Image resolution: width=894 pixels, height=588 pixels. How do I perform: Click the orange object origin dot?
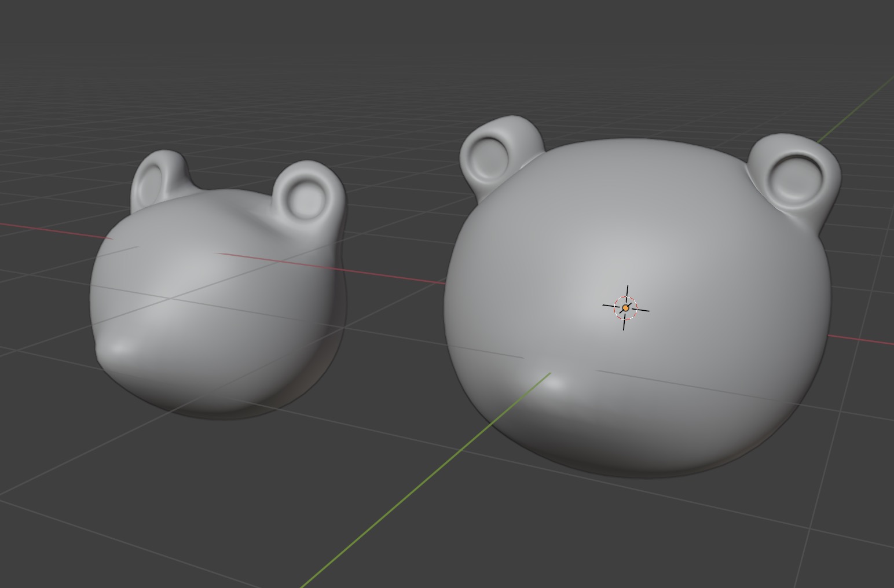(x=625, y=308)
